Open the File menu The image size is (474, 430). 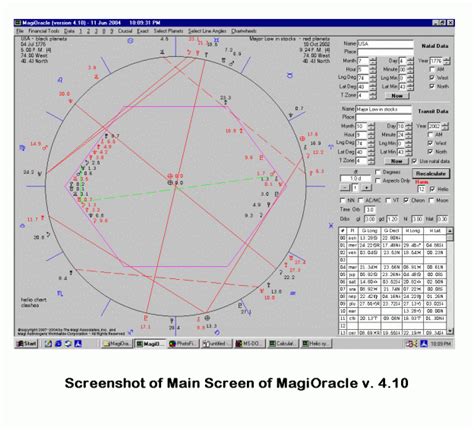tap(20, 31)
